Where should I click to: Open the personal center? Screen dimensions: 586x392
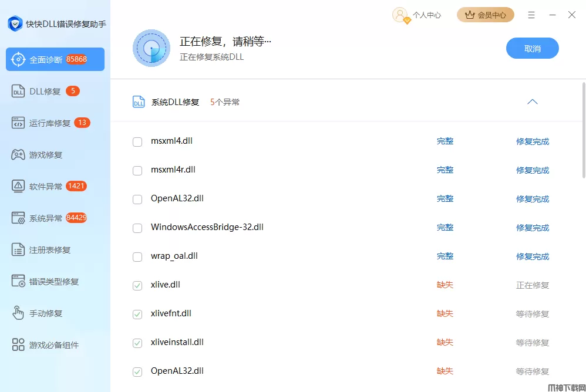pos(417,15)
